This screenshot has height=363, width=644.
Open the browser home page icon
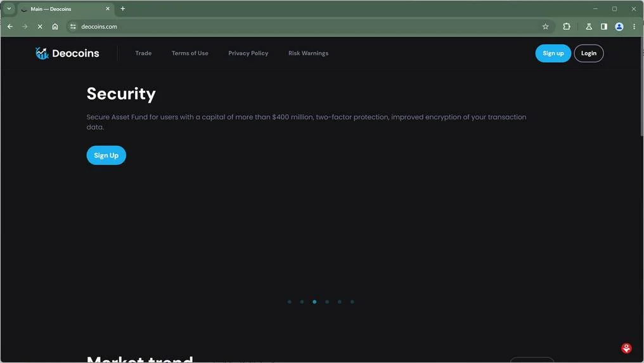(55, 26)
